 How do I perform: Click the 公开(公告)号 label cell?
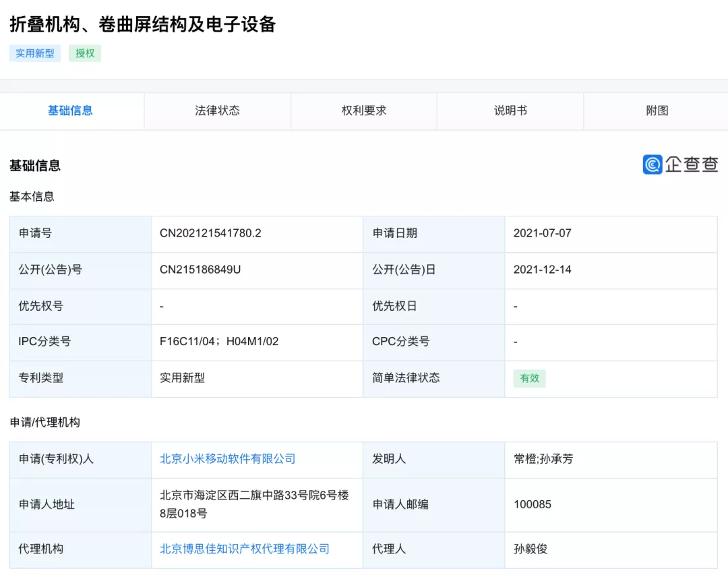[x=80, y=270]
